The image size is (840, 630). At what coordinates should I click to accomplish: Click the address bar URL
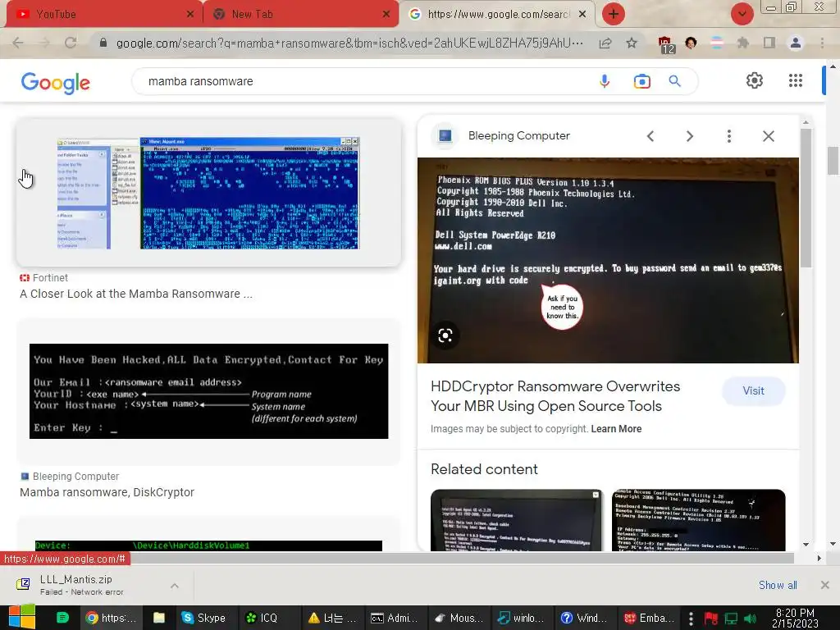[x=349, y=43]
